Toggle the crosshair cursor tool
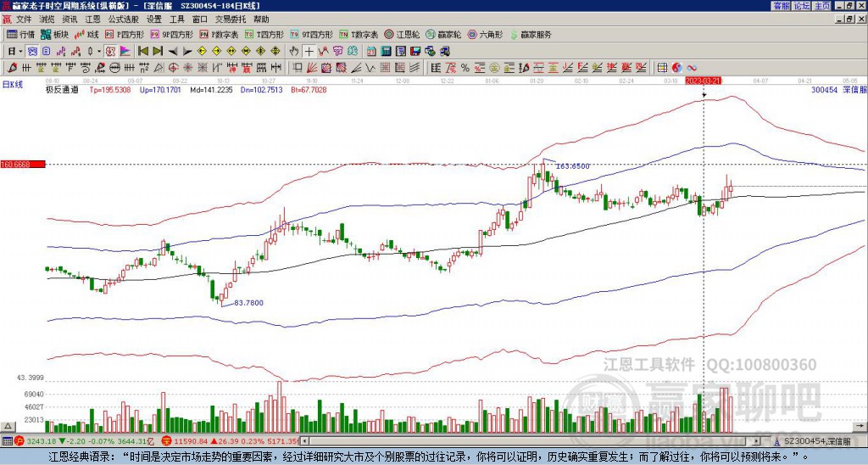868x465 pixels. point(309,52)
